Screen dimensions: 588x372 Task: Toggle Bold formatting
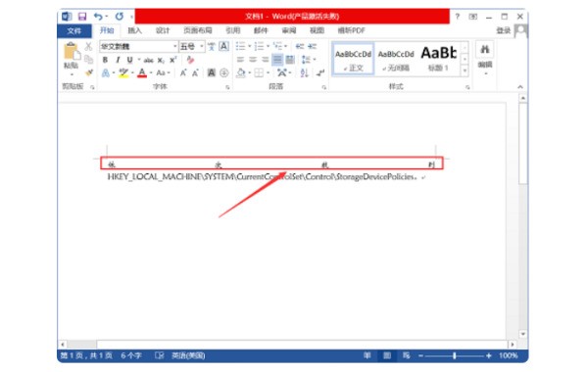coord(106,60)
